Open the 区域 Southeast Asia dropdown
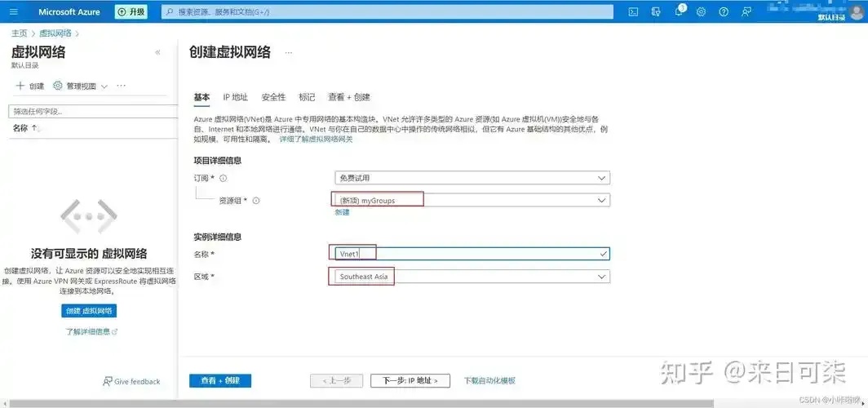Viewport: 868px width, 408px height. coord(472,277)
